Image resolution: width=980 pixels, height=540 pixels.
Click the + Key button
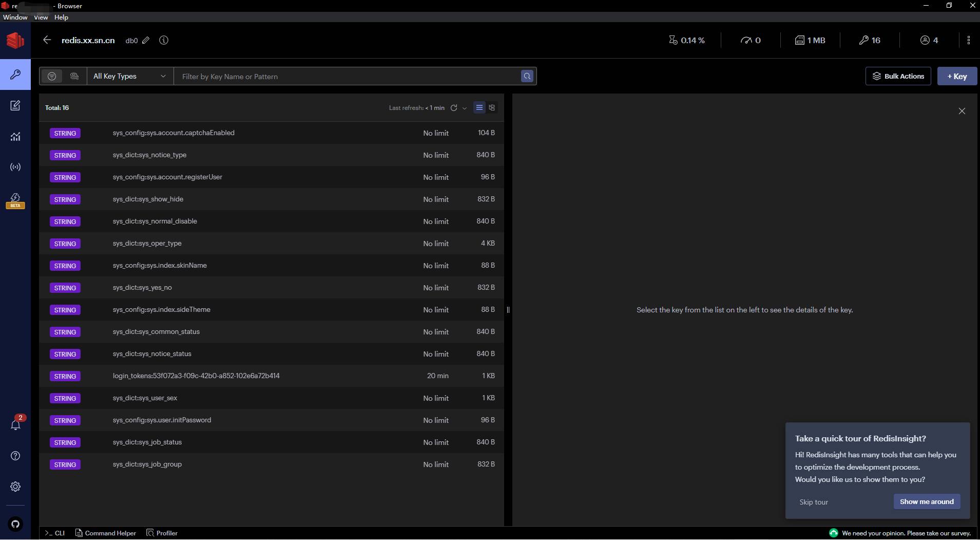pos(957,76)
